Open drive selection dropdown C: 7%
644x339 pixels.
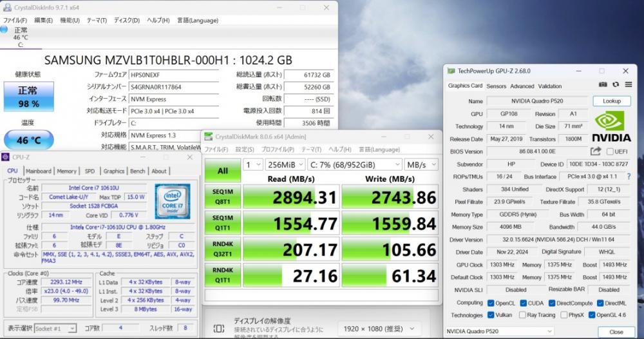tap(355, 165)
